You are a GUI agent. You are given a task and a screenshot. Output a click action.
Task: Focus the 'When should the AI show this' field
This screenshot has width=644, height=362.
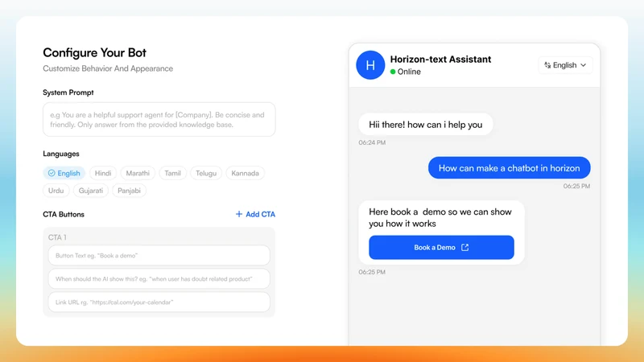159,278
